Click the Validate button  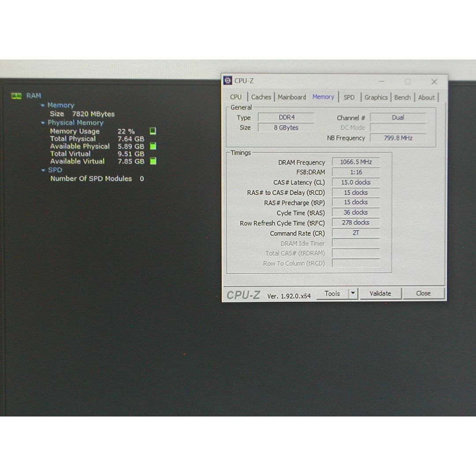(380, 294)
